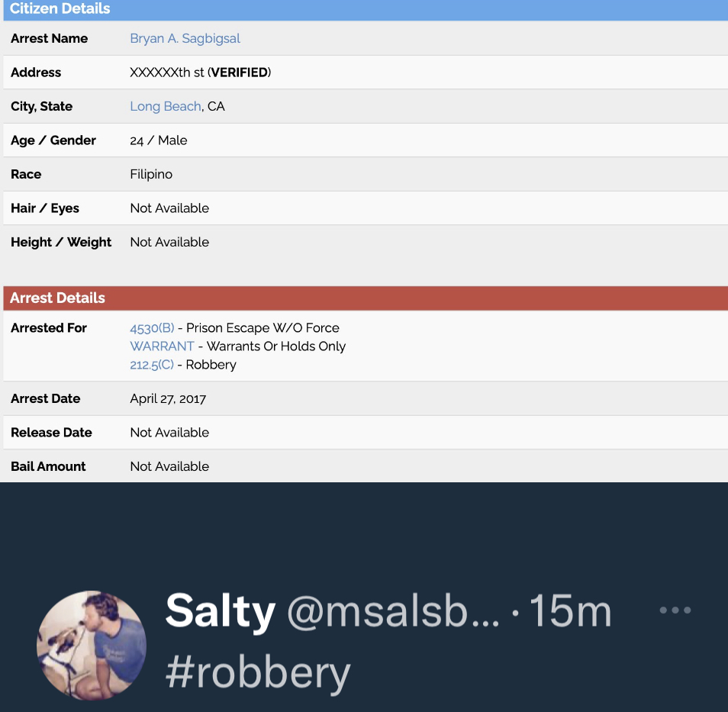Open more options on Salty's tweet

pyautogui.click(x=675, y=610)
